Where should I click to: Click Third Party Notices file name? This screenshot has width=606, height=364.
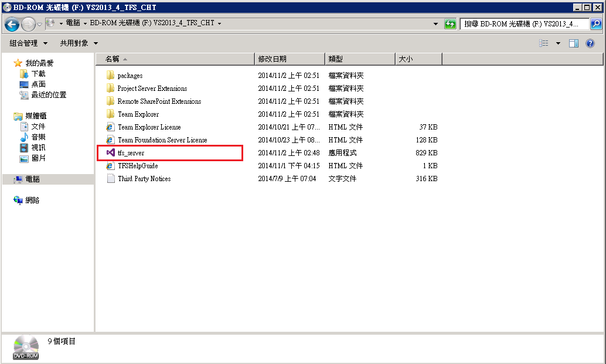[x=144, y=179]
